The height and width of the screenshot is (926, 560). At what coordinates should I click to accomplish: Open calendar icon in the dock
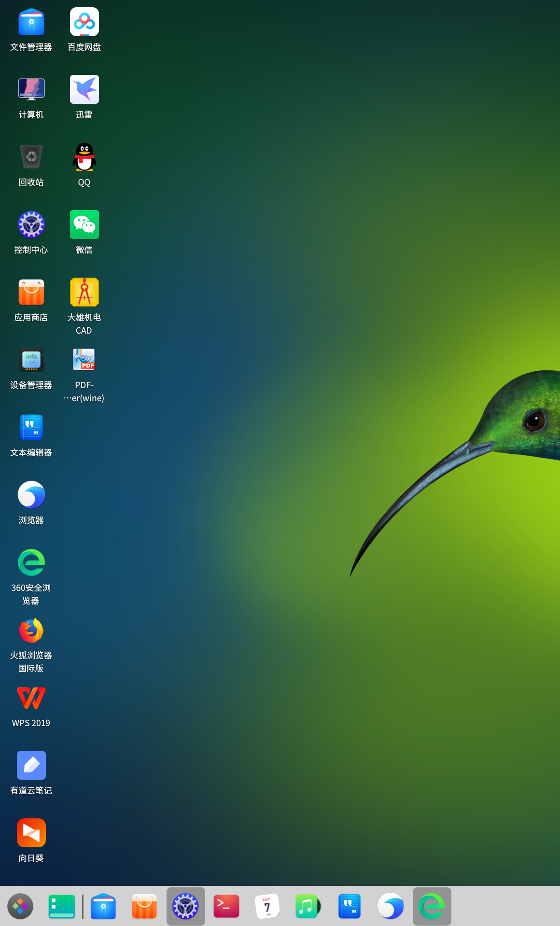coord(267,906)
